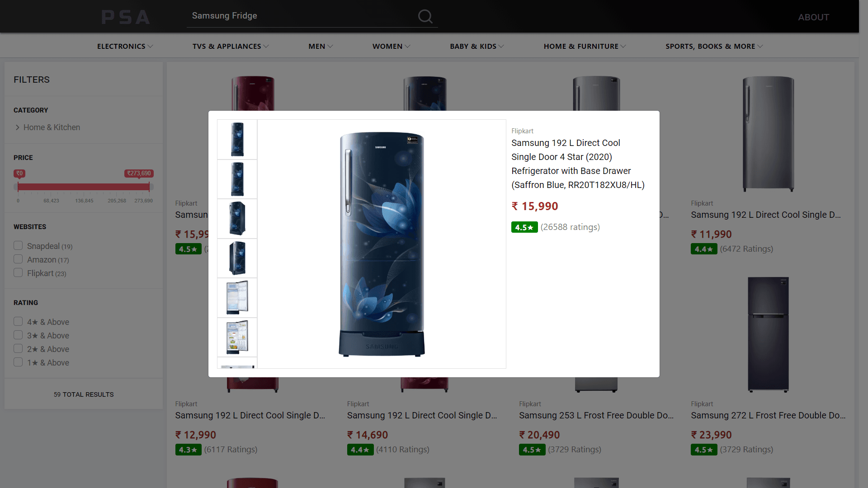
Task: Expand the Electronics dropdown menu
Action: point(125,47)
